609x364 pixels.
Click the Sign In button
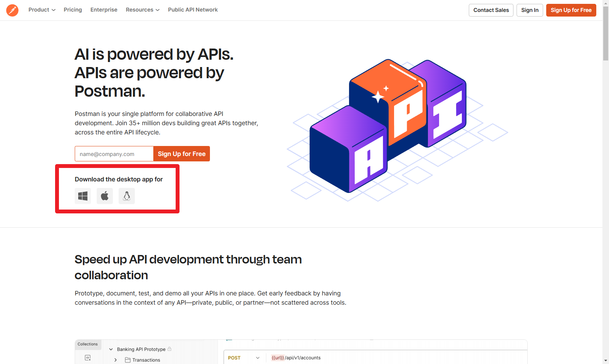coord(530,10)
